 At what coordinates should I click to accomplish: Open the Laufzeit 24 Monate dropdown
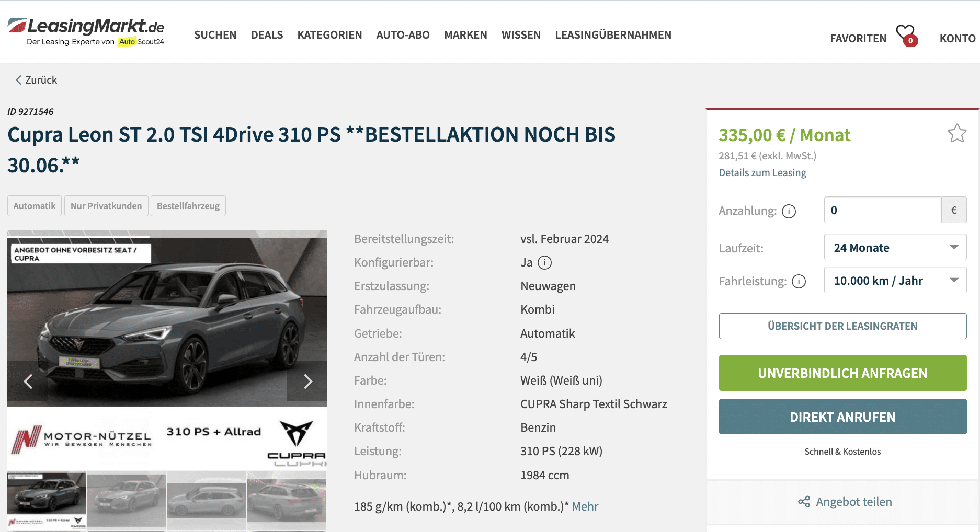[895, 247]
